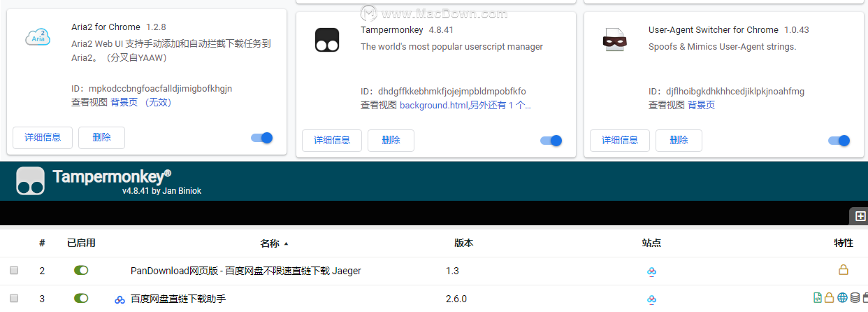Click the lock feature icon for PanDownload script
The height and width of the screenshot is (312, 868).
point(844,270)
